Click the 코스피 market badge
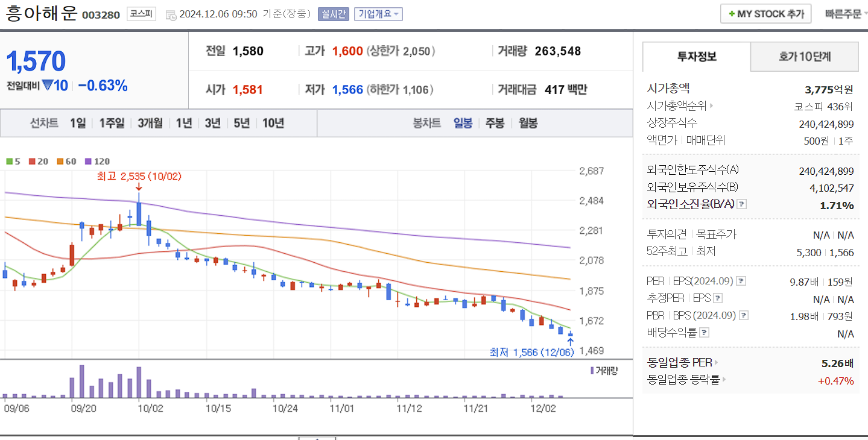The image size is (868, 440). [x=141, y=13]
